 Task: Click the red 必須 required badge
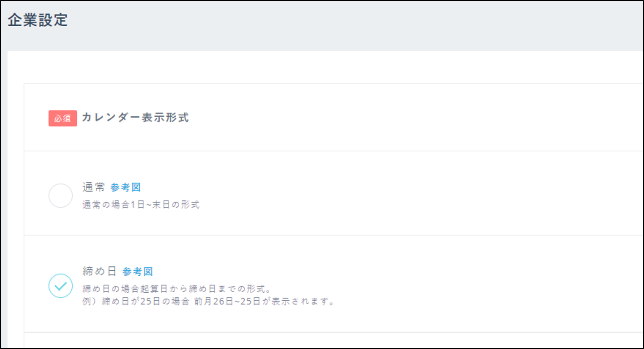tap(62, 119)
